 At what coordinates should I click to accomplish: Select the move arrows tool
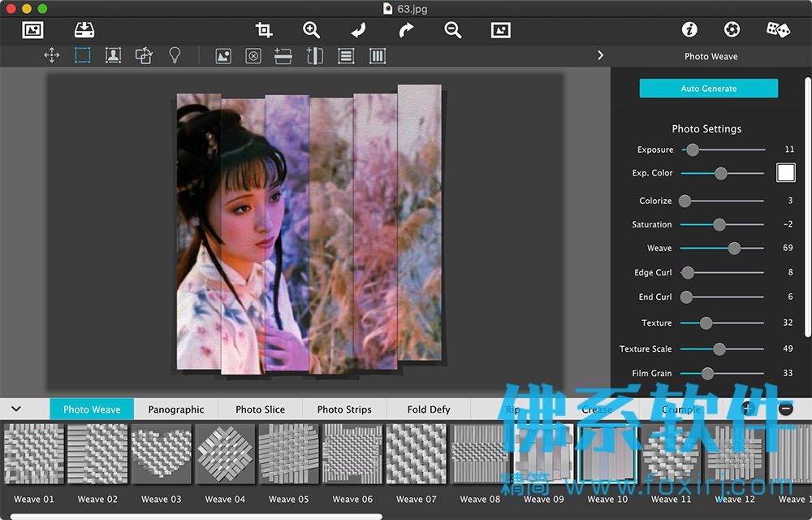[52, 55]
